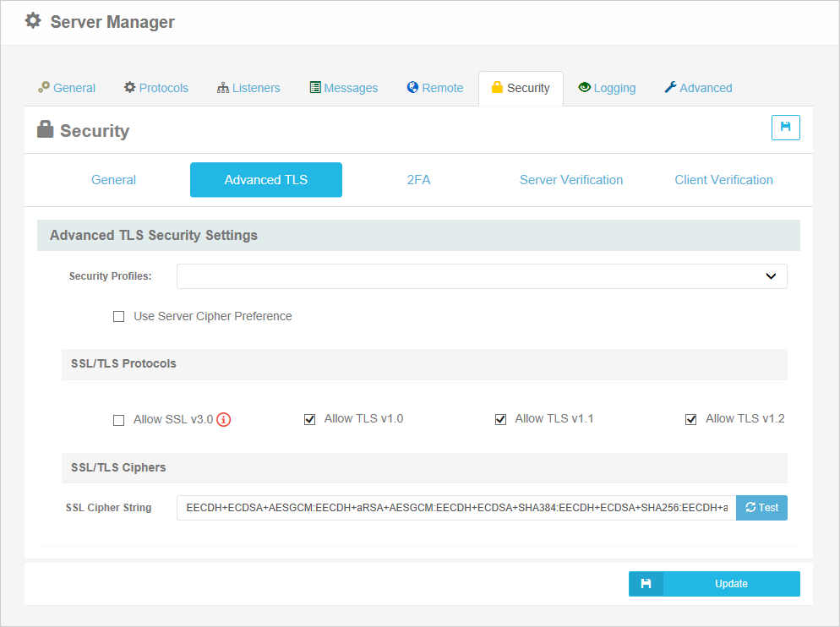This screenshot has width=840, height=627.
Task: Click the SSL/TLS Ciphers section label
Action: (118, 467)
